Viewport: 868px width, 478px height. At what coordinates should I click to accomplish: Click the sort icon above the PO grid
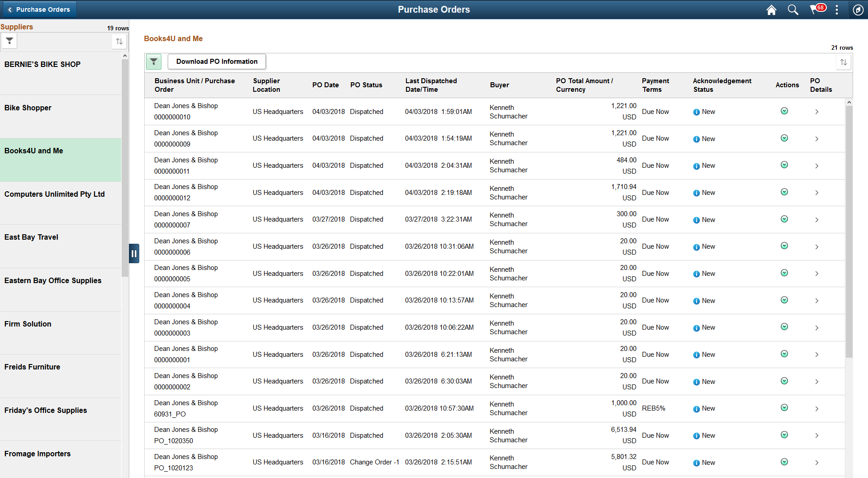pyautogui.click(x=844, y=62)
